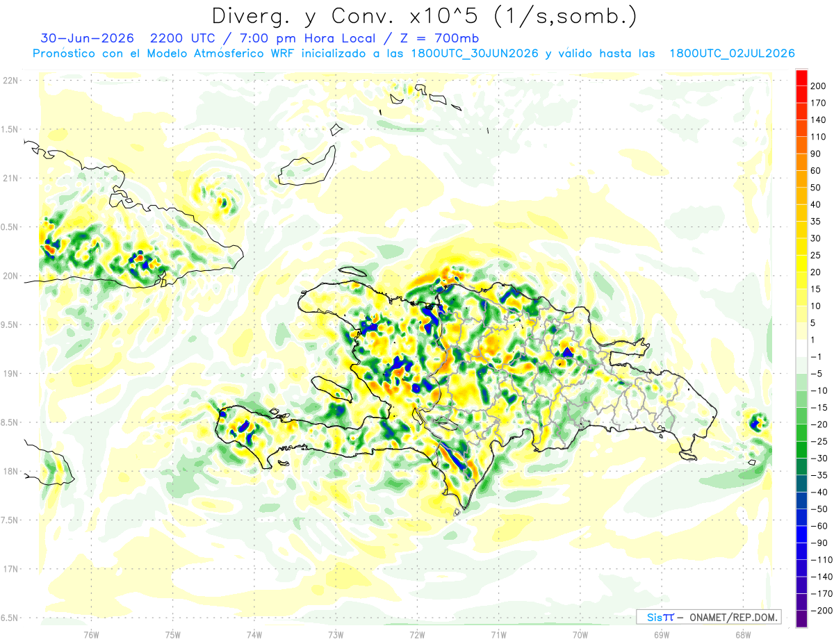Viewport: 834px width, 644px height.
Task: Click the "18N" latitude label
Action: tap(10, 471)
